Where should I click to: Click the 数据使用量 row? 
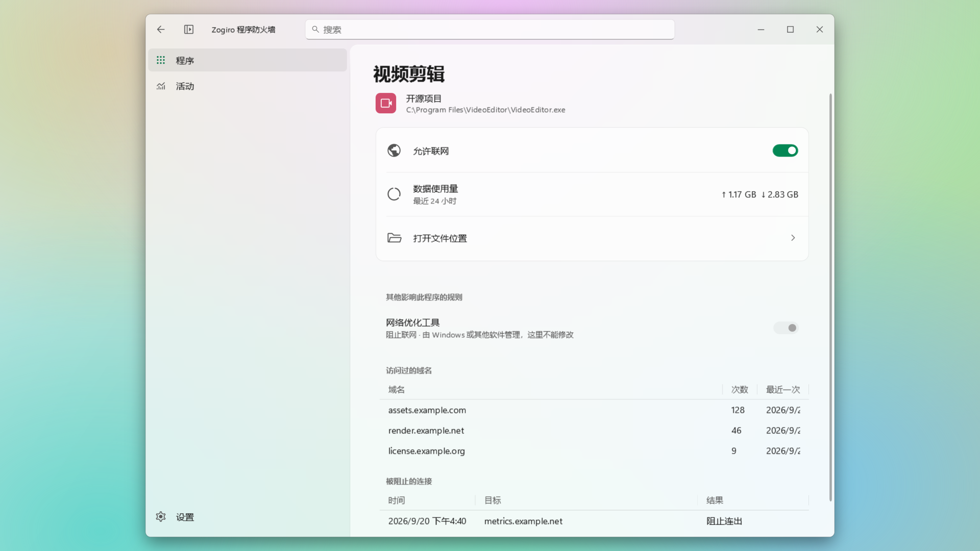[x=592, y=194]
